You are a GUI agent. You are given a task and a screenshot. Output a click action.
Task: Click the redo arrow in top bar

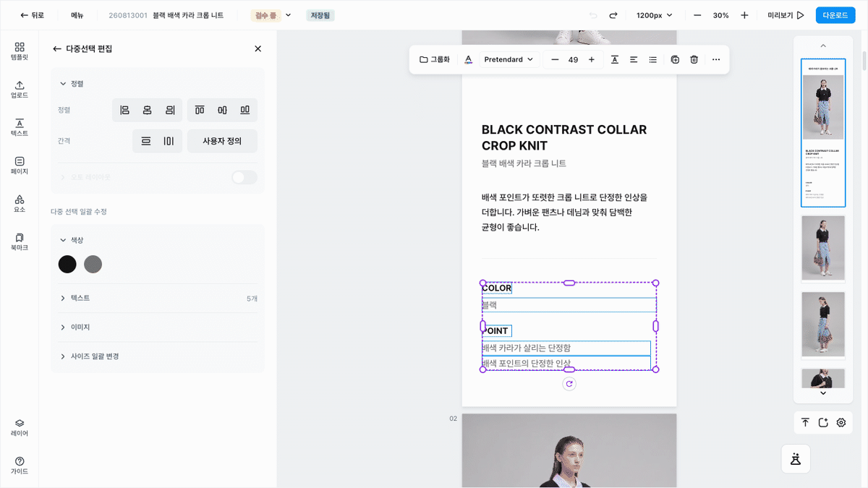613,15
